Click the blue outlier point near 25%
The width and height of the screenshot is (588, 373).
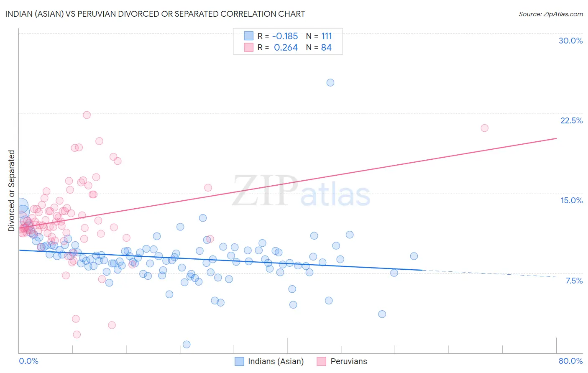coord(330,82)
